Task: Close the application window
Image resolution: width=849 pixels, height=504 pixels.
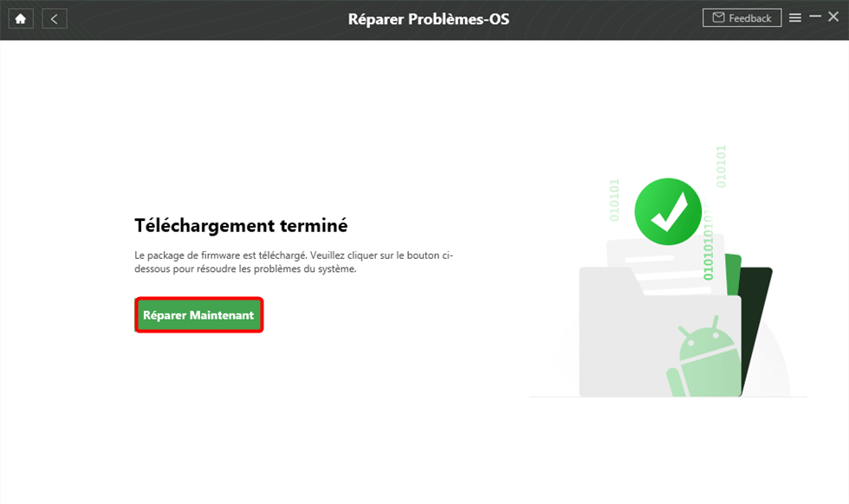Action: [833, 16]
